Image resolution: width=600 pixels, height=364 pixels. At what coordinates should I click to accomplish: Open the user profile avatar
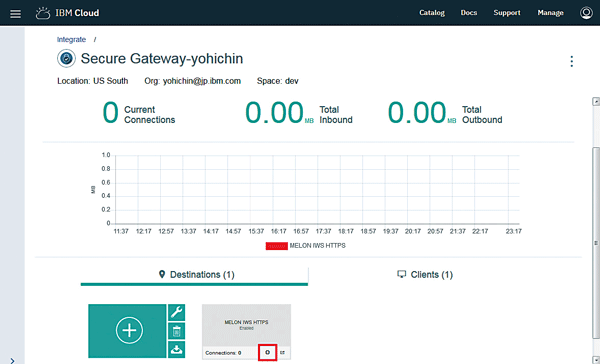click(x=586, y=13)
